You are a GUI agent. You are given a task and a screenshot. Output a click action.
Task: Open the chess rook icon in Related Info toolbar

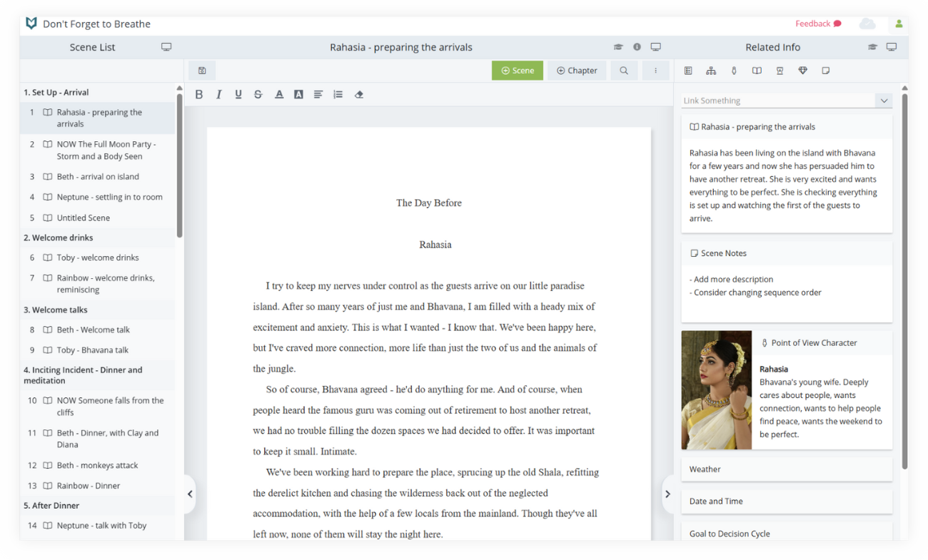780,71
